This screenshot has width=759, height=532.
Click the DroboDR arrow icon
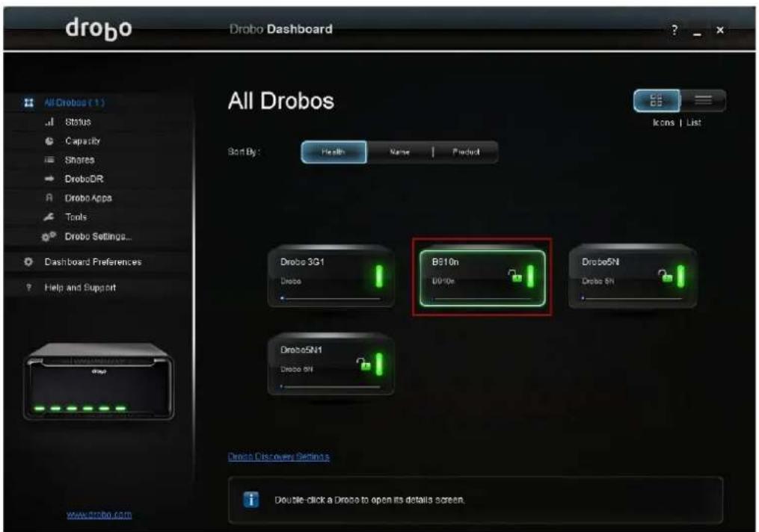click(49, 179)
